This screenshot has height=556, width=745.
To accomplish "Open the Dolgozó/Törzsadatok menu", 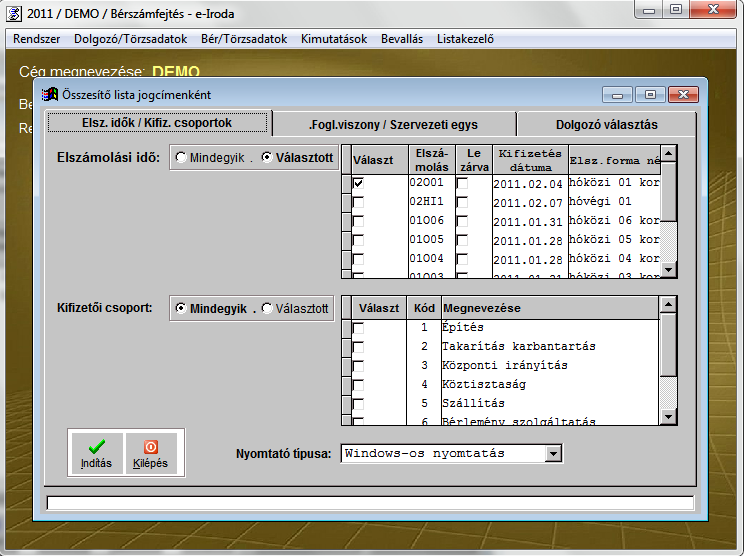I will (x=119, y=39).
